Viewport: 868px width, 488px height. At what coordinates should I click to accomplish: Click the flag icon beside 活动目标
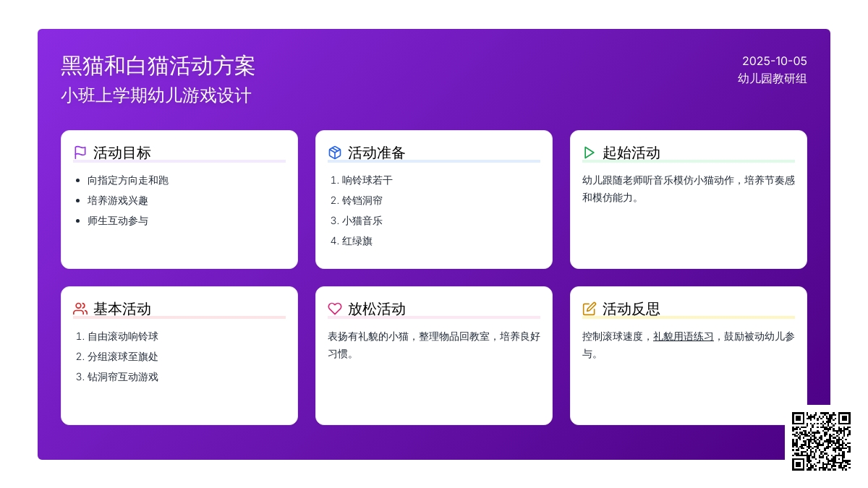click(80, 153)
